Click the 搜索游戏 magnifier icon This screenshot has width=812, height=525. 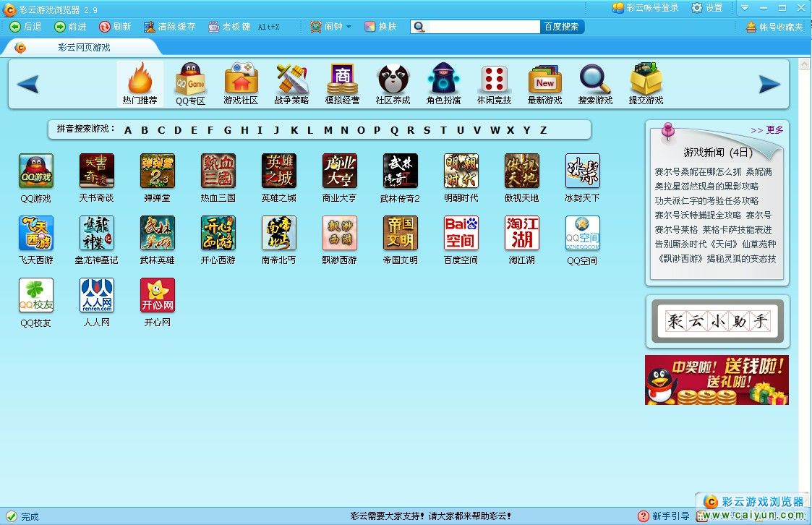(595, 80)
